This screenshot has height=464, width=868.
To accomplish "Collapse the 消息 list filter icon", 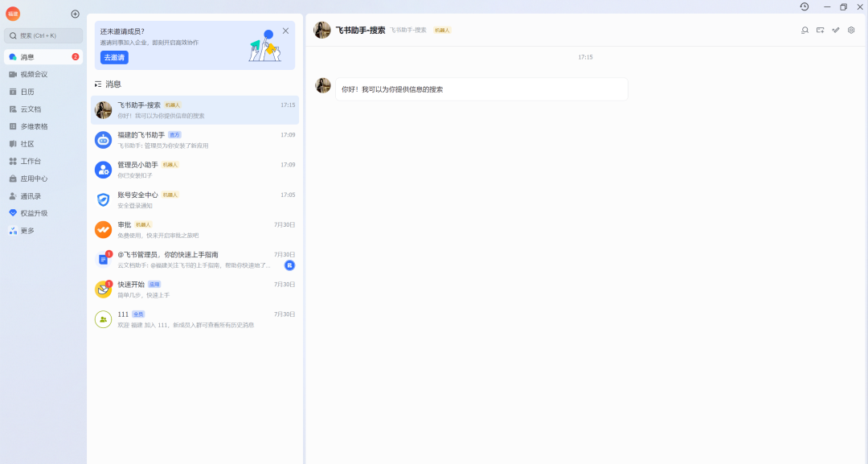I will coord(98,84).
